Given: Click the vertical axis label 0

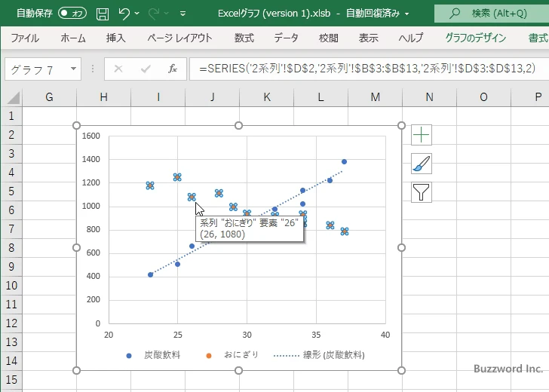Looking at the screenshot, I should [x=98, y=323].
